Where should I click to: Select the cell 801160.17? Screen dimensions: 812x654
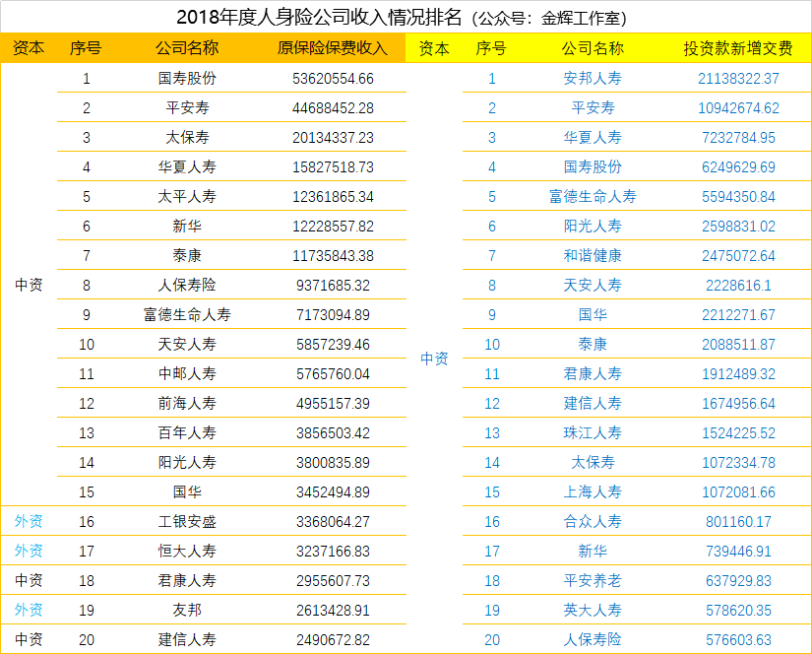(738, 521)
